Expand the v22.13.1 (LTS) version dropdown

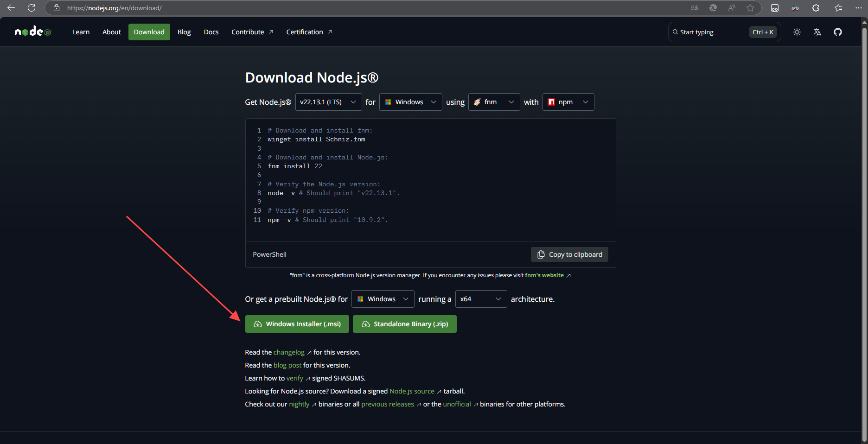328,102
